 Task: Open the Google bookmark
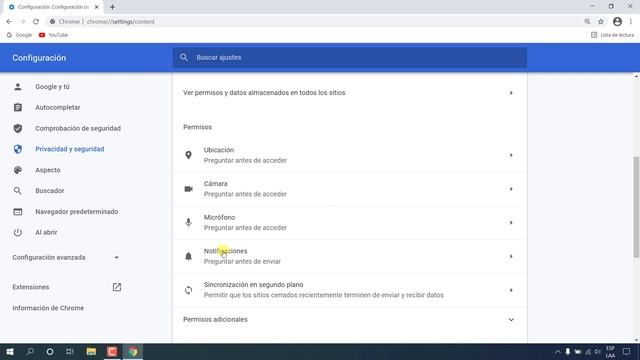19,35
